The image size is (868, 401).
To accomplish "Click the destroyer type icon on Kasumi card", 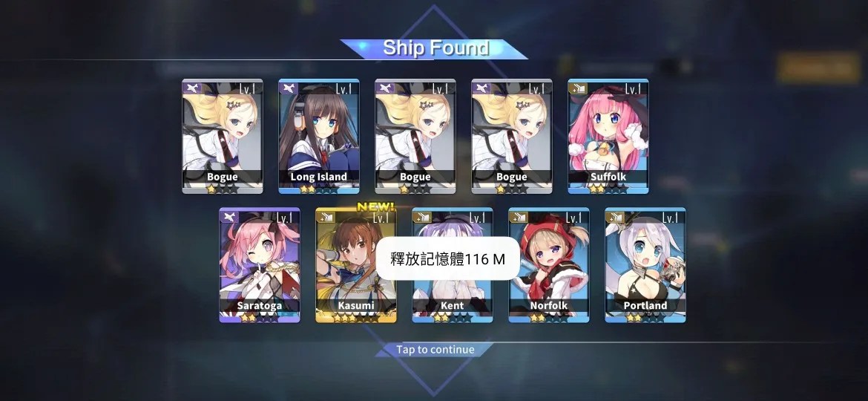I will (326, 216).
